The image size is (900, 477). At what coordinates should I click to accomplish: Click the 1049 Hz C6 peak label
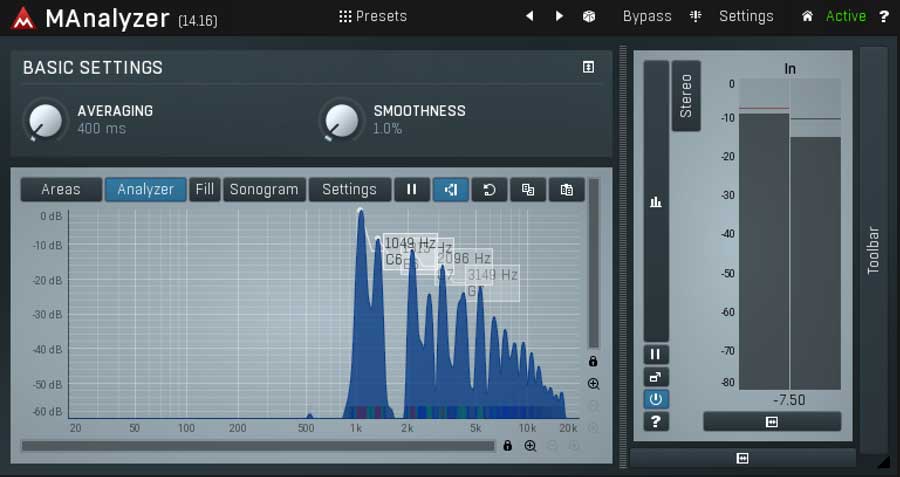[x=410, y=251]
